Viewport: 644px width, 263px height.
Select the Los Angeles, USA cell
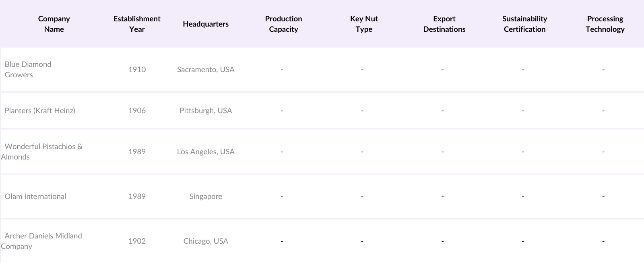pos(206,151)
